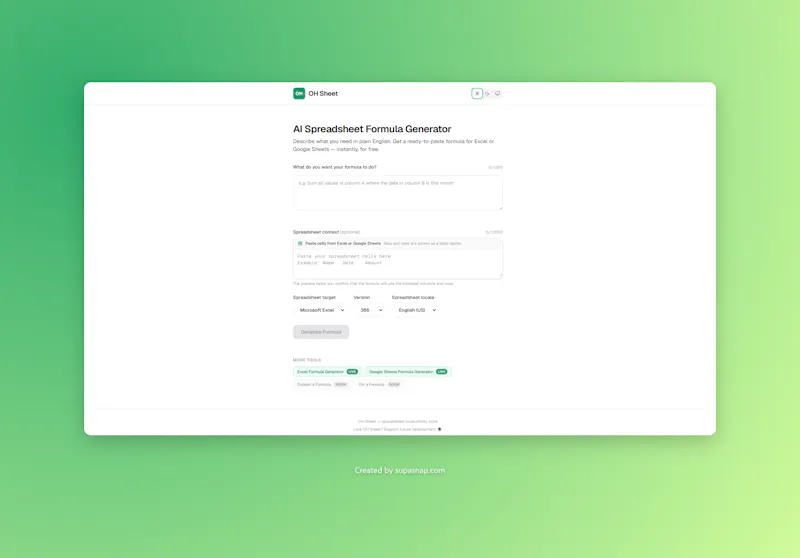Click the green table icon beside Paste cells

tap(300, 244)
